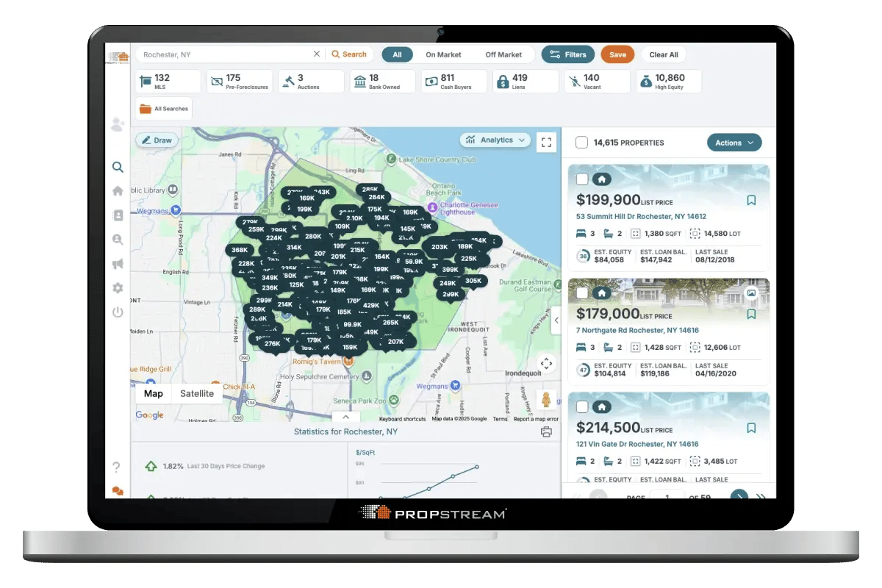Select the Satellite map view tab
This screenshot has height=588, width=882.
[x=196, y=393]
